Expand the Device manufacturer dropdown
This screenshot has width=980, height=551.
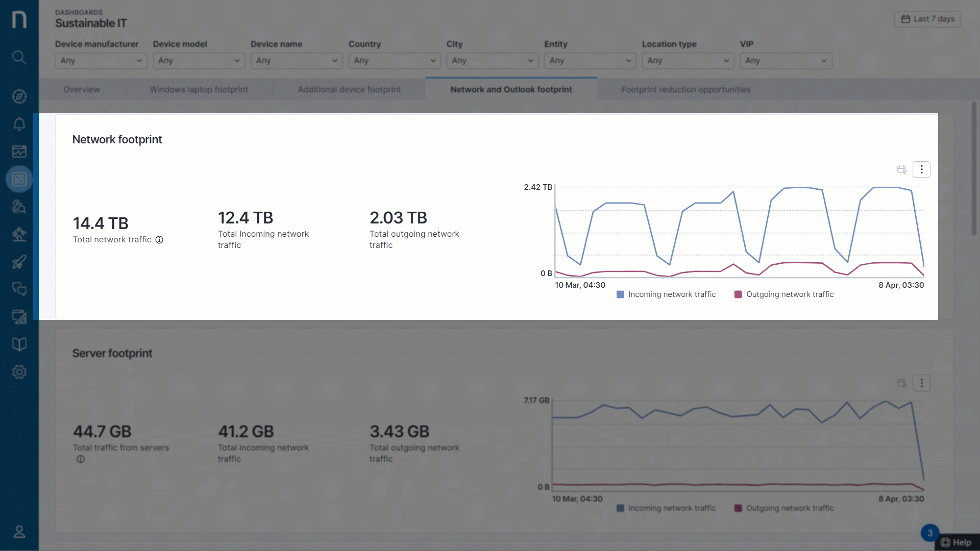[x=101, y=61]
